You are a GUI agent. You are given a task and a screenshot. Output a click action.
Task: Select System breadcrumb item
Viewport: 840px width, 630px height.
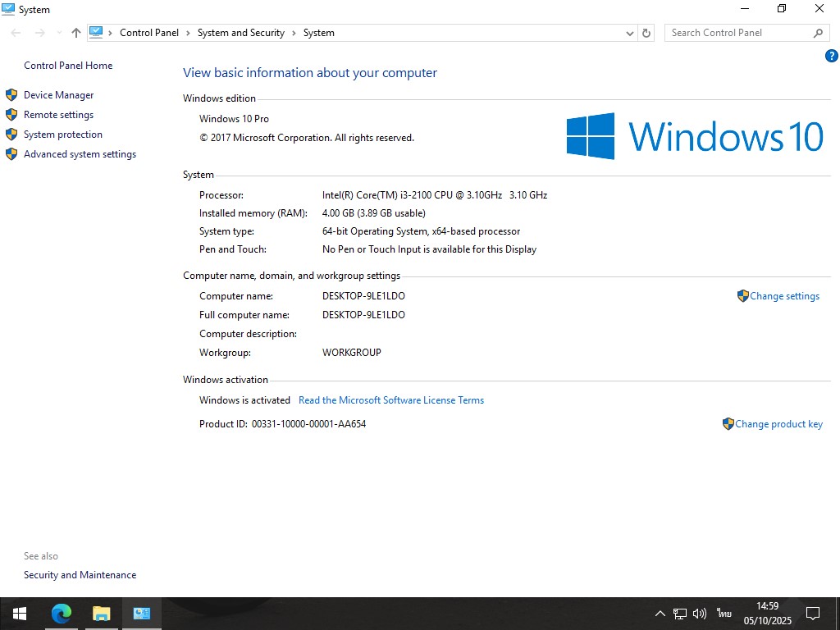(319, 33)
